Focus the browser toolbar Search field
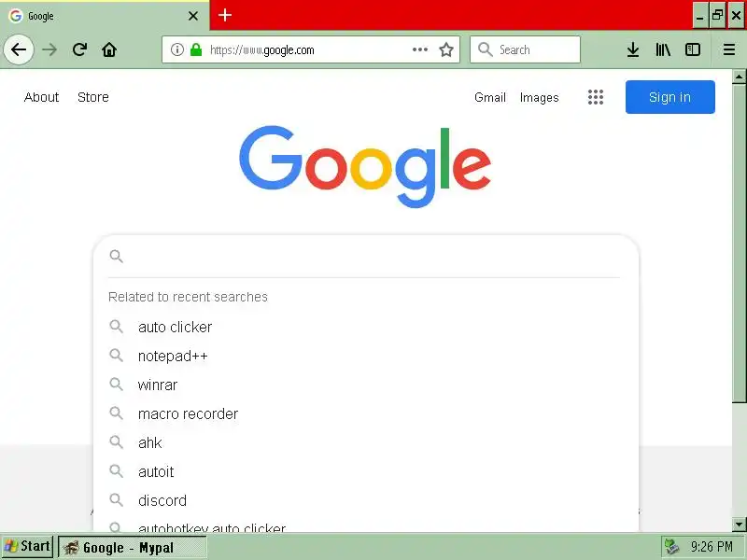Image resolution: width=747 pixels, height=560 pixels. tap(525, 49)
